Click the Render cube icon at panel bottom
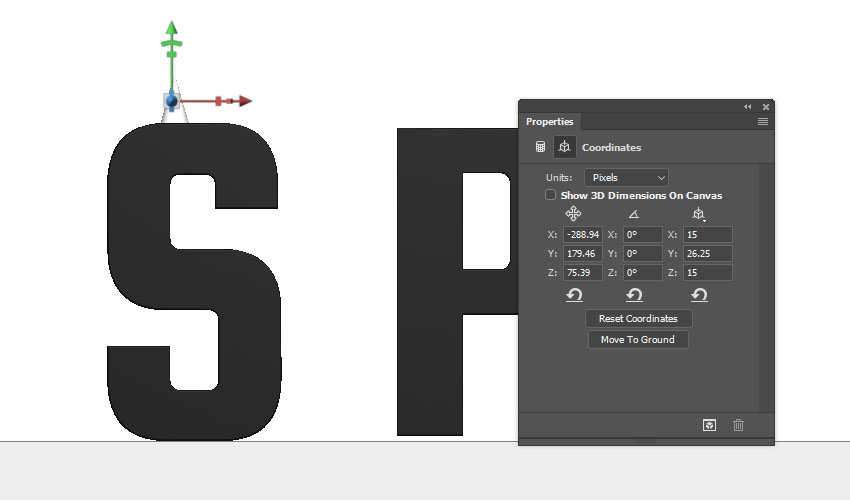The width and height of the screenshot is (850, 501). coord(710,425)
